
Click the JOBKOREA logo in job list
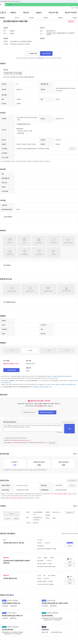[x=70, y=543]
